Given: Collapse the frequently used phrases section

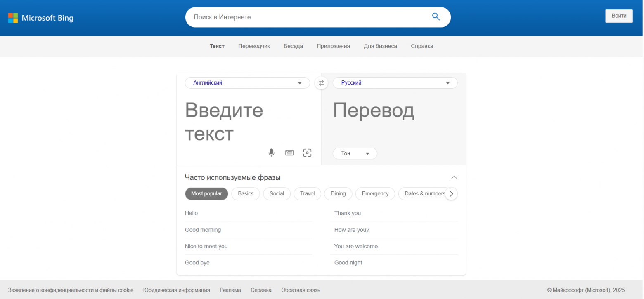Looking at the screenshot, I should click(x=454, y=177).
